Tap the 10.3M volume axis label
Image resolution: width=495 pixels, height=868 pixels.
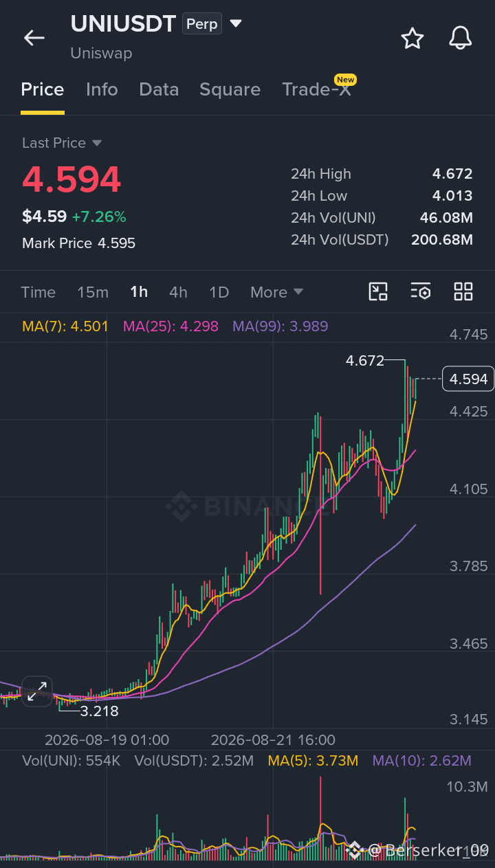467,787
